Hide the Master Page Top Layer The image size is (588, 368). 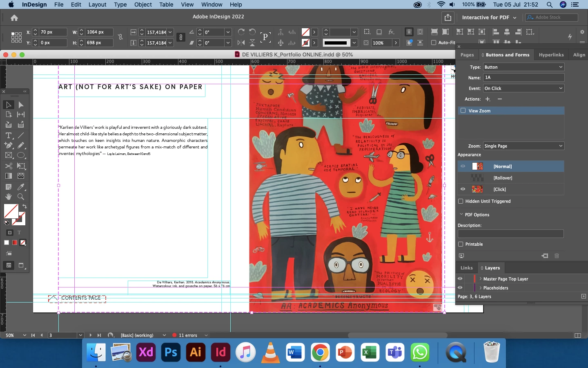460,279
